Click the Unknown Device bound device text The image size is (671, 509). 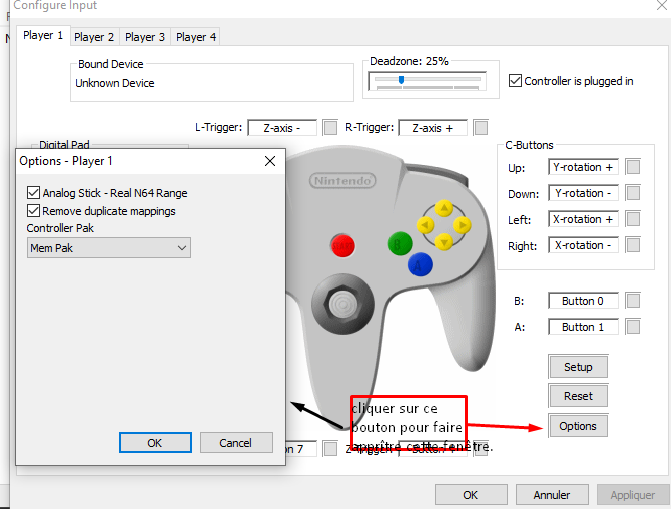[115, 83]
